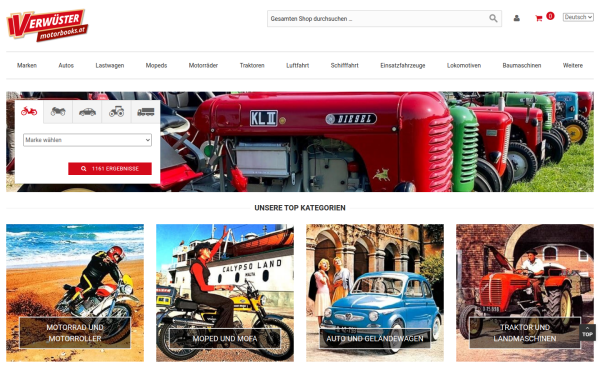
Task: Open the Autos menu
Action: pos(66,65)
